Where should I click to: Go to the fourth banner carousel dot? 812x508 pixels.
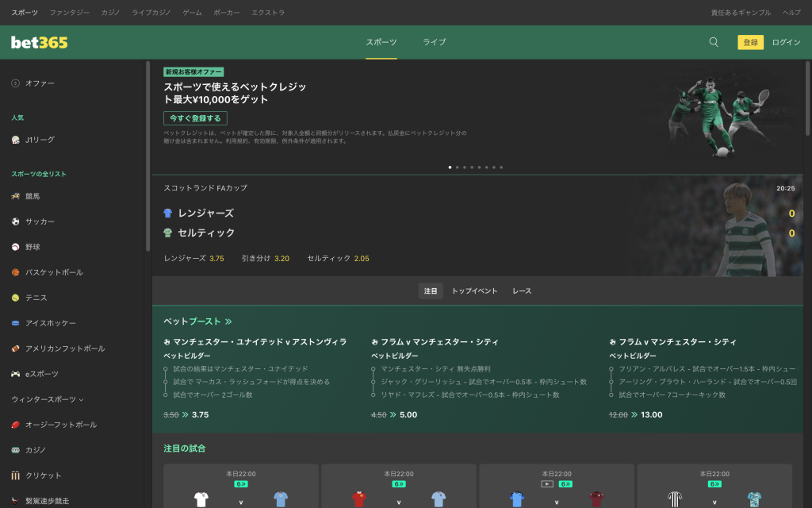[472, 167]
